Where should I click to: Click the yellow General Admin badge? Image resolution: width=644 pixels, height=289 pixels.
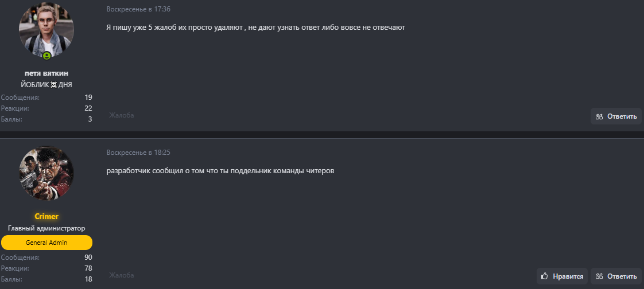tap(46, 243)
